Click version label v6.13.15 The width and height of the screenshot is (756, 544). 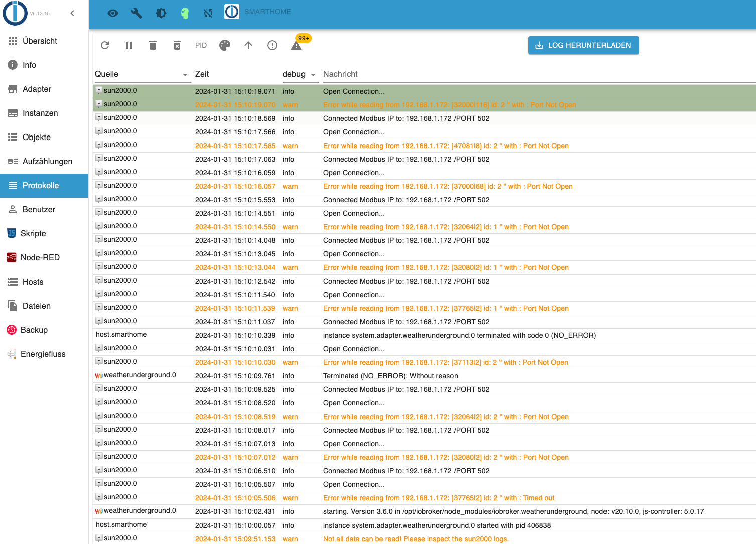[x=40, y=14]
